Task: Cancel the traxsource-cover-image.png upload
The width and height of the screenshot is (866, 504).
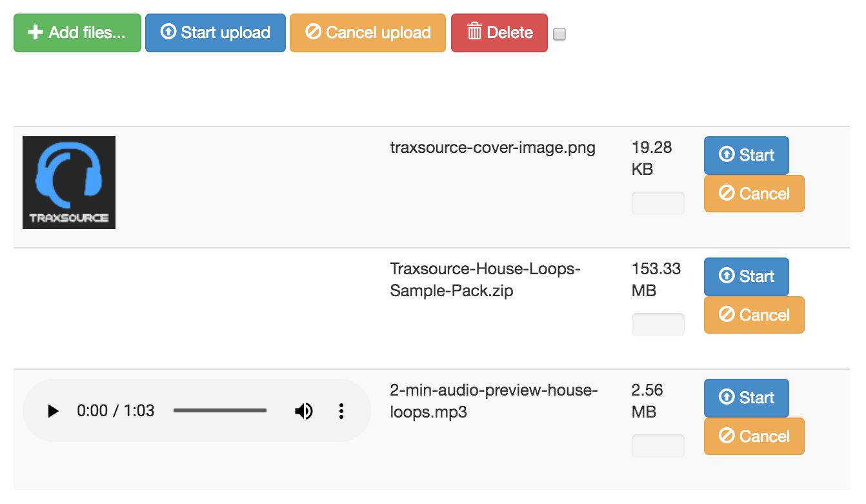Action: click(x=754, y=194)
